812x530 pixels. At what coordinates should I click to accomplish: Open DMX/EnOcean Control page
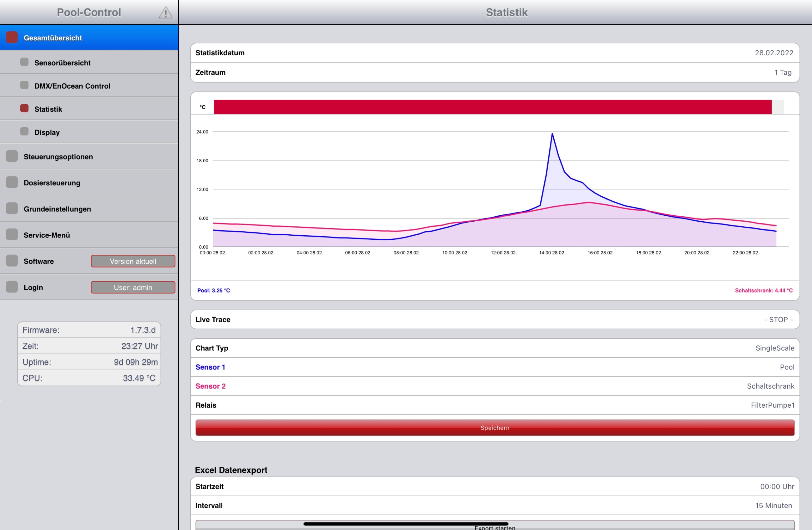[89, 86]
